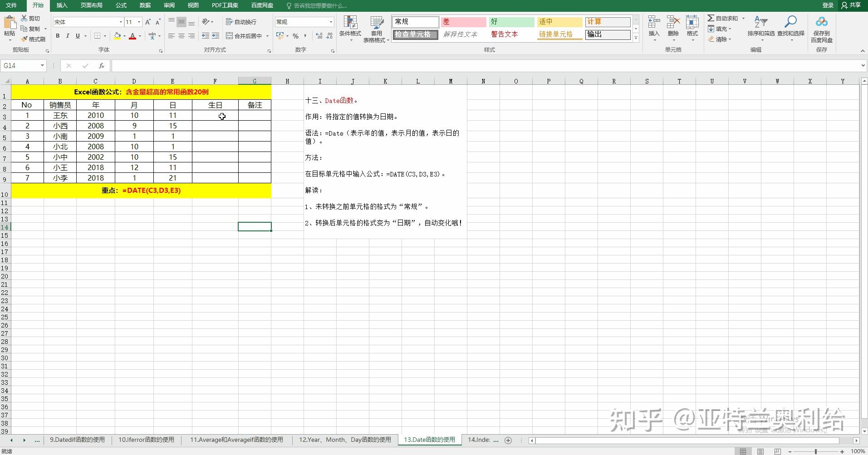Apply the 计算 Calculation cell style
Image resolution: width=868 pixels, height=455 pixels.
[608, 22]
